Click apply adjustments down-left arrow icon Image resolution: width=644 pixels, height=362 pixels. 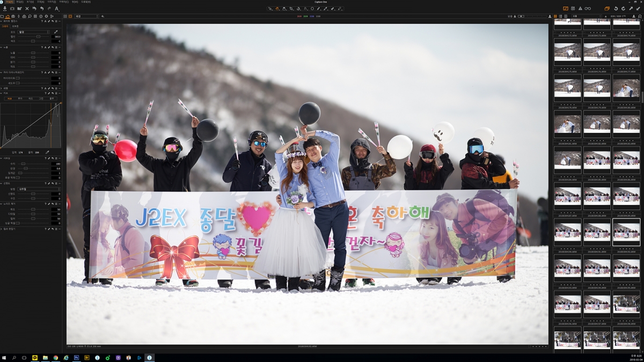point(638,9)
